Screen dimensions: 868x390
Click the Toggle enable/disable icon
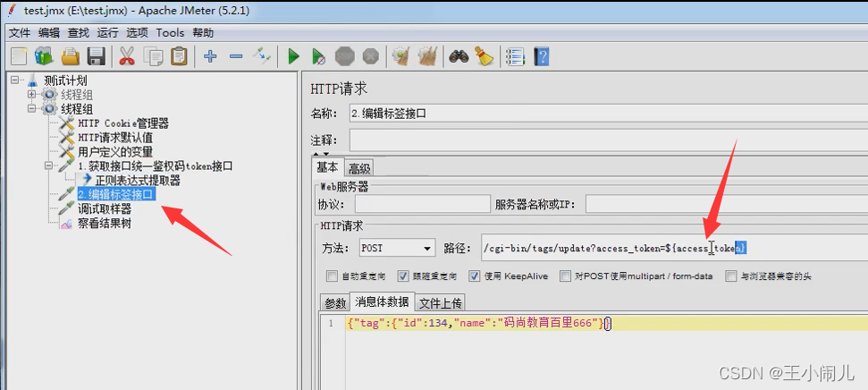tap(262, 56)
